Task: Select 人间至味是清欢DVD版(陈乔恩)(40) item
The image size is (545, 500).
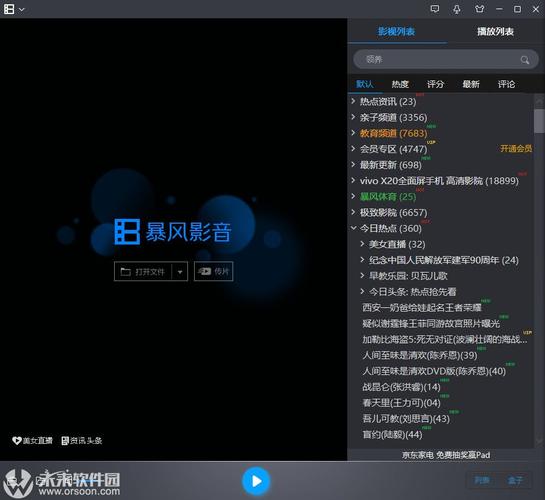Action: [x=434, y=371]
